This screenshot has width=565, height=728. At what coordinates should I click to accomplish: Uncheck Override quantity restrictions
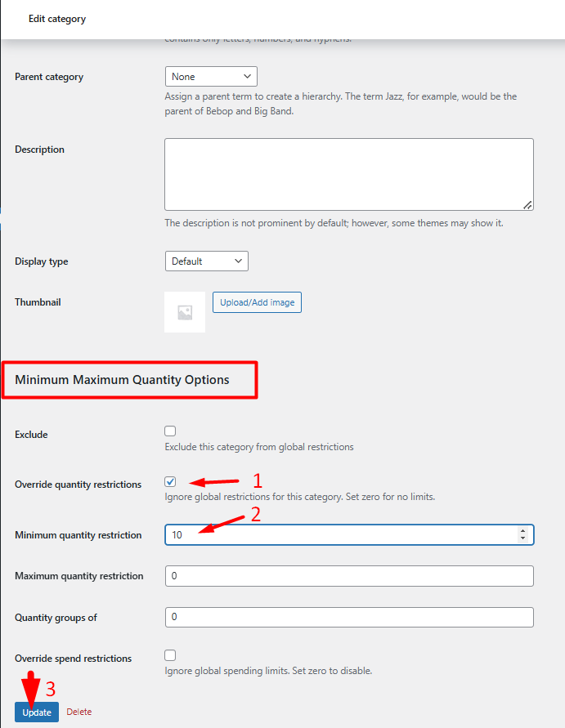(x=170, y=481)
